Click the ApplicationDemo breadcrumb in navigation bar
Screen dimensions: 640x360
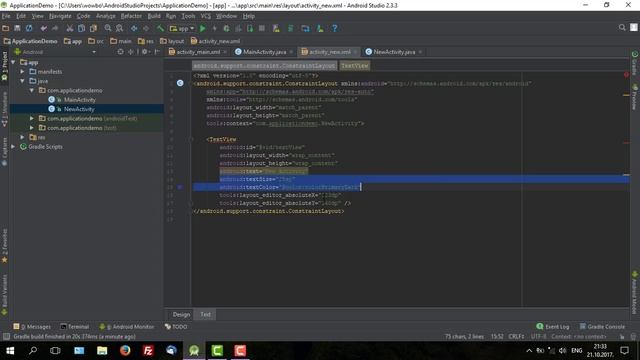tap(31, 41)
